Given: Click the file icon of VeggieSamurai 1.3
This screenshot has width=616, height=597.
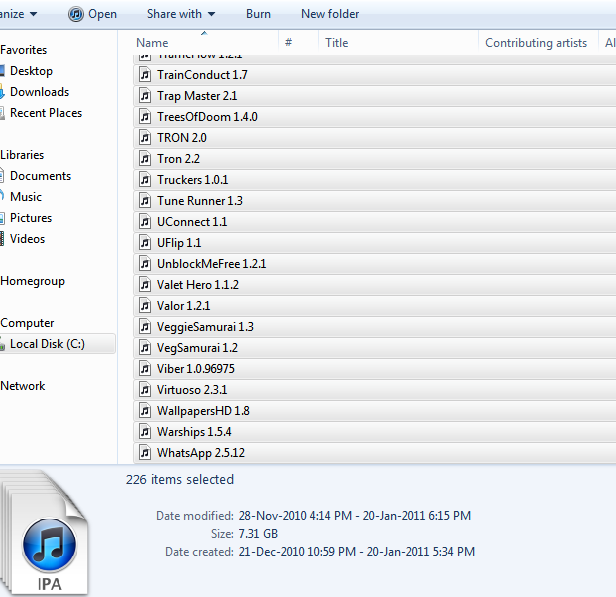Looking at the screenshot, I should point(145,327).
